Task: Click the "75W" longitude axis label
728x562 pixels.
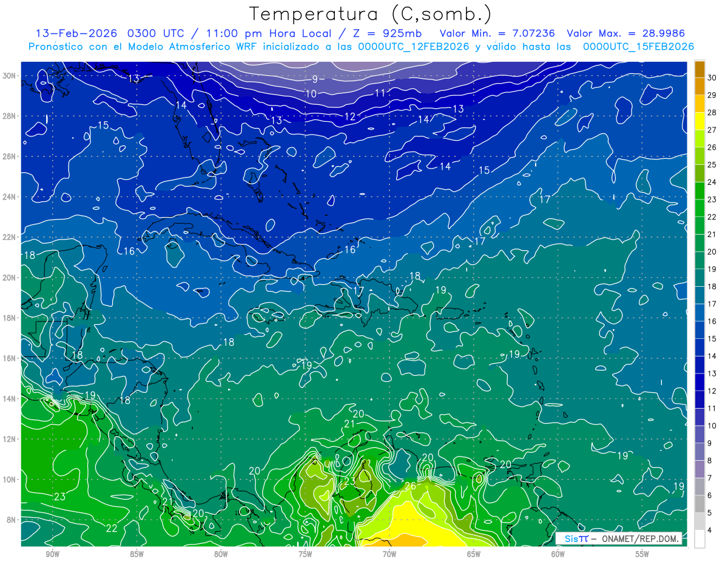Action: 305,554
